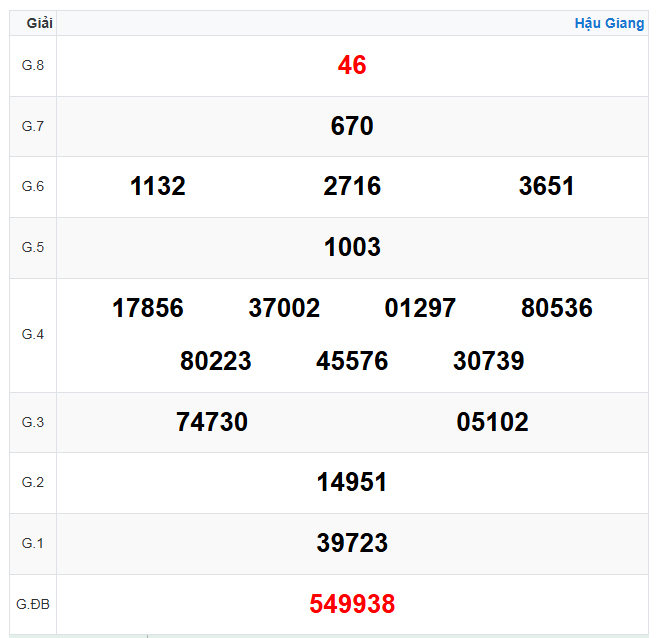Screen dimensions: 658x638
Task: Select G.6 number 3651
Action: click(x=546, y=186)
